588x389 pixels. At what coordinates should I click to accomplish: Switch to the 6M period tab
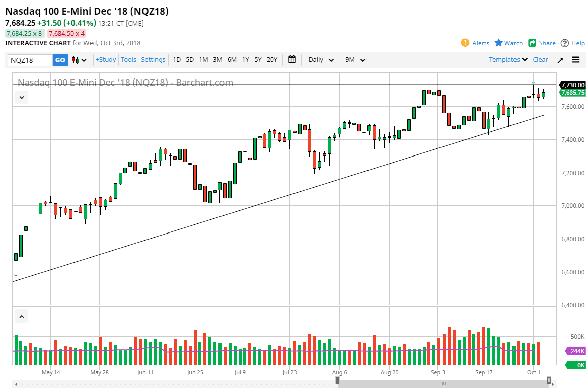[232, 59]
